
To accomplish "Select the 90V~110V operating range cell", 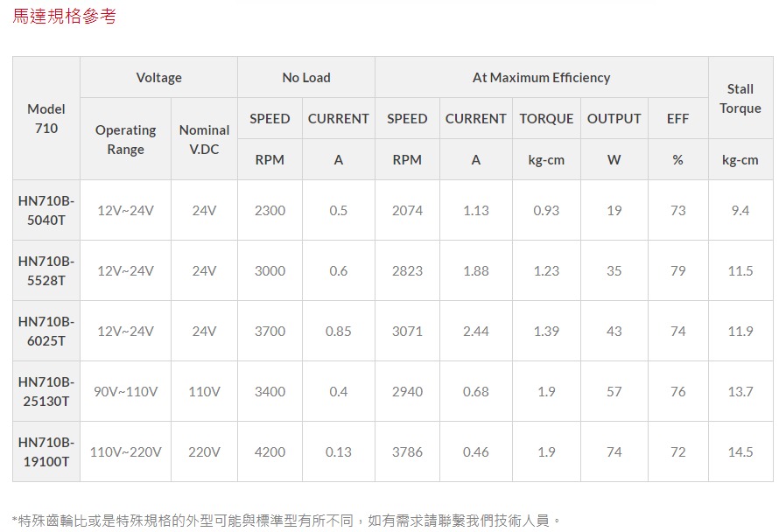I will pyautogui.click(x=125, y=391).
